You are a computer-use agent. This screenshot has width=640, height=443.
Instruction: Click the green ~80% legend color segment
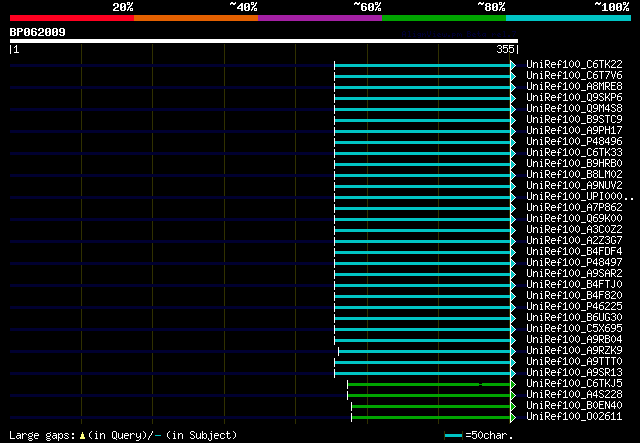(x=444, y=18)
